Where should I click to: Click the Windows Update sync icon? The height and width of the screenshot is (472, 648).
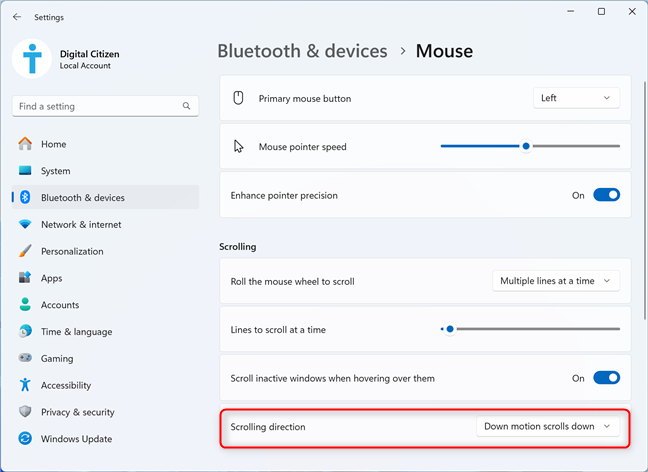(x=25, y=439)
